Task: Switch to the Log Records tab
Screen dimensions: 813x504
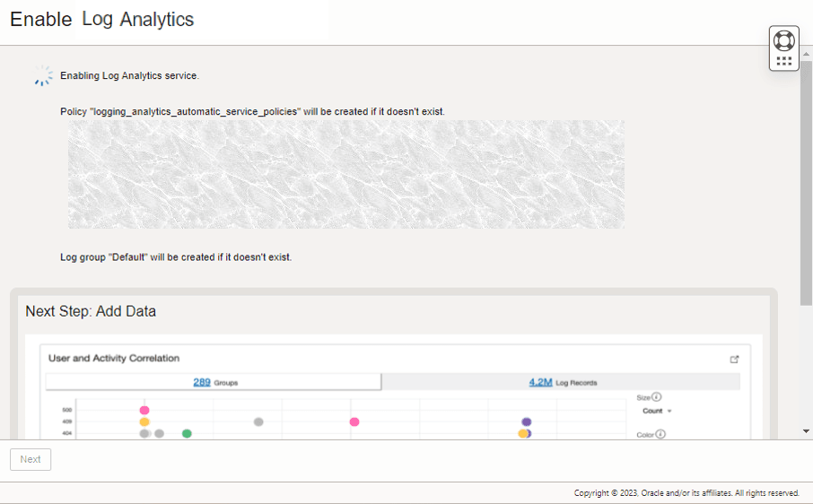Action: (x=561, y=382)
